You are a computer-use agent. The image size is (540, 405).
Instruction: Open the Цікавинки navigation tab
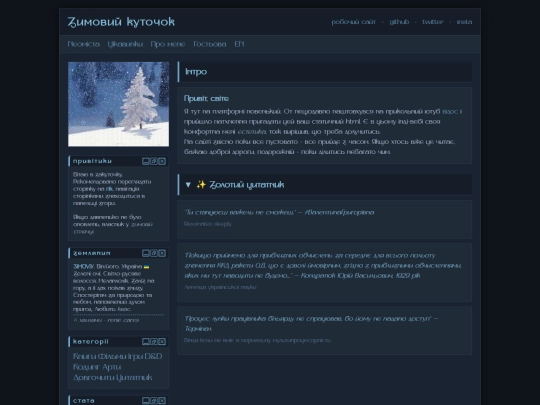click(x=125, y=44)
